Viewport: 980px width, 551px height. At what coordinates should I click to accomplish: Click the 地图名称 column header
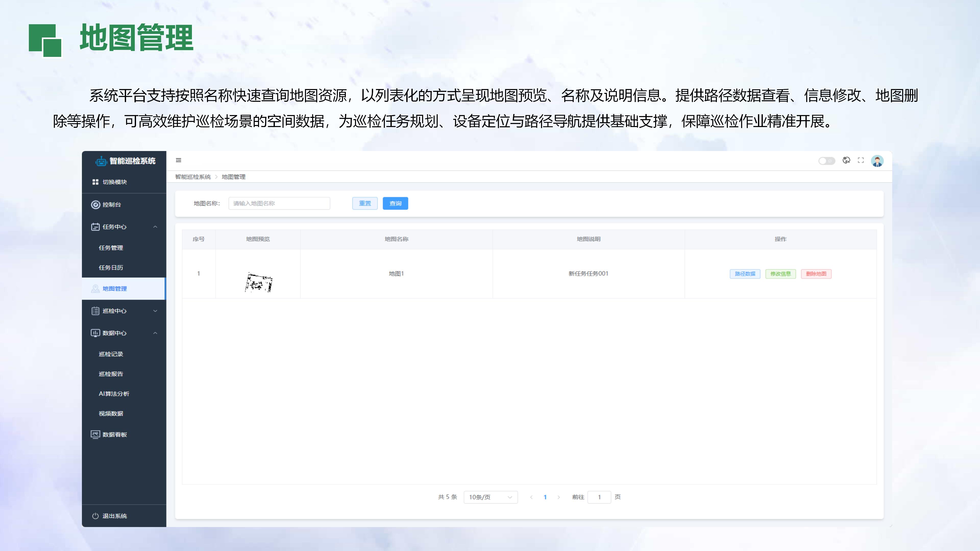coord(396,240)
